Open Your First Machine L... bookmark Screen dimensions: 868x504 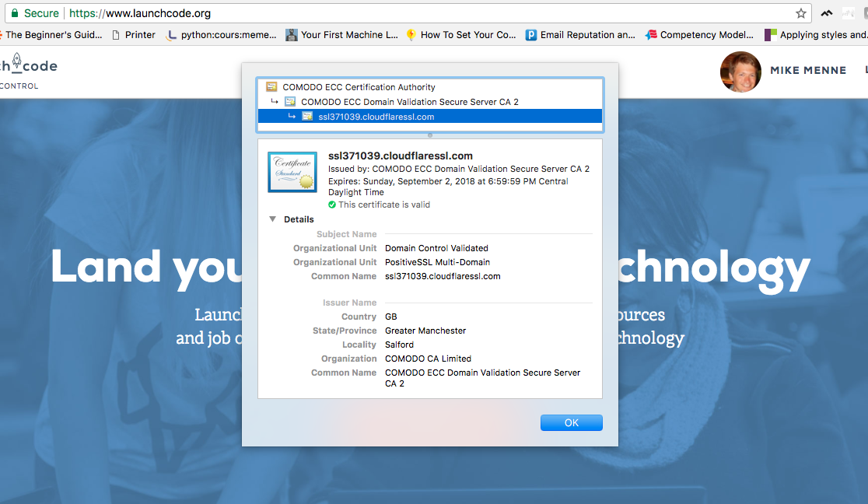click(x=341, y=35)
